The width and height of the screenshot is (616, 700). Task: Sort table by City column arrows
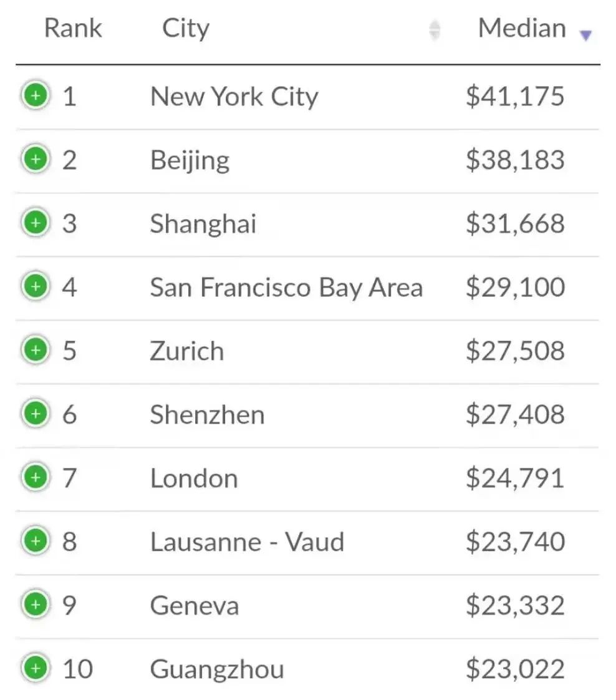click(x=435, y=31)
